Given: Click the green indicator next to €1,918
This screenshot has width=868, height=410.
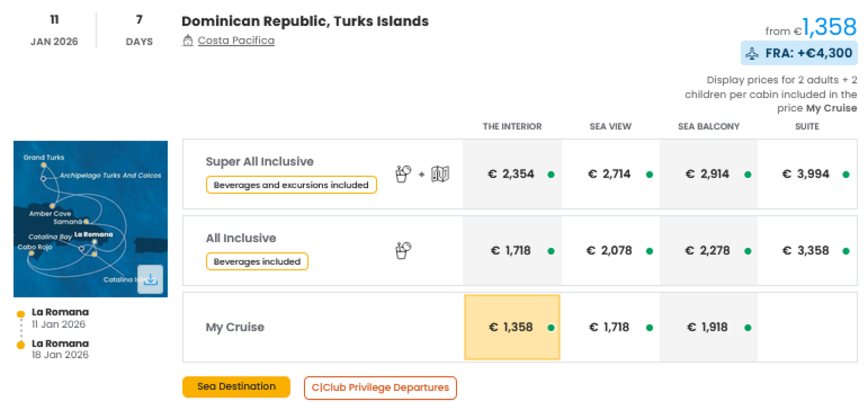Looking at the screenshot, I should coord(749,327).
